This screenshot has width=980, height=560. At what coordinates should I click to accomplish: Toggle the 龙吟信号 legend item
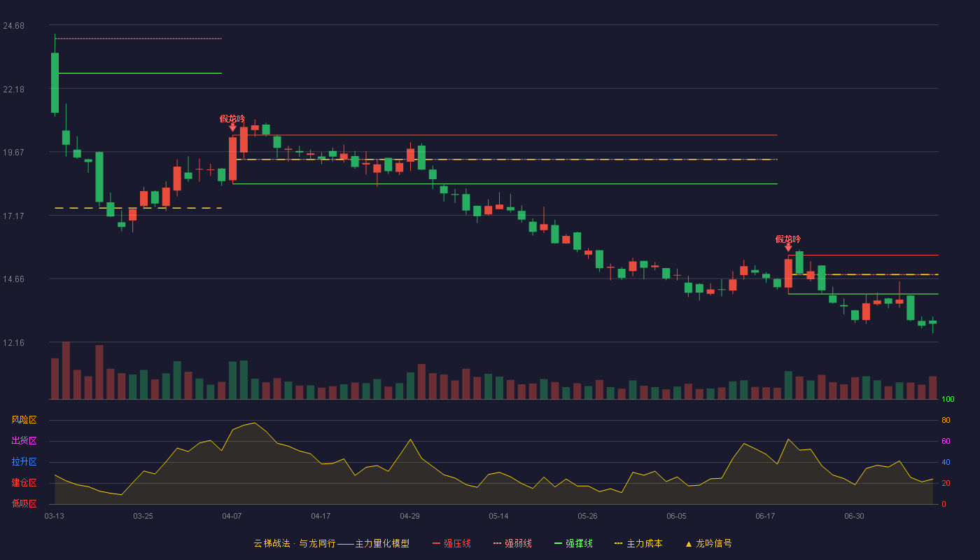point(708,543)
